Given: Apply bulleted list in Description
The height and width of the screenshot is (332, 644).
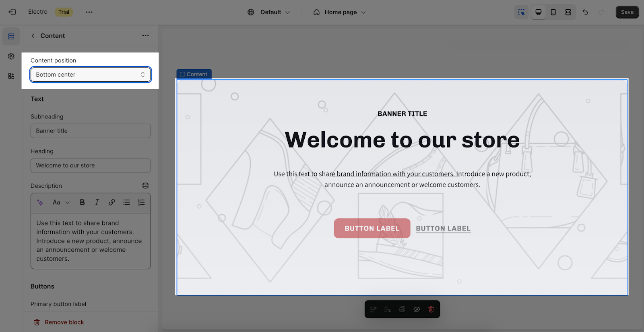Looking at the screenshot, I should [126, 202].
